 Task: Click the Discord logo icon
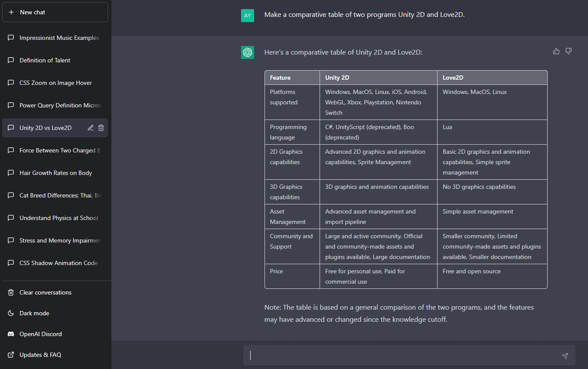pos(11,334)
